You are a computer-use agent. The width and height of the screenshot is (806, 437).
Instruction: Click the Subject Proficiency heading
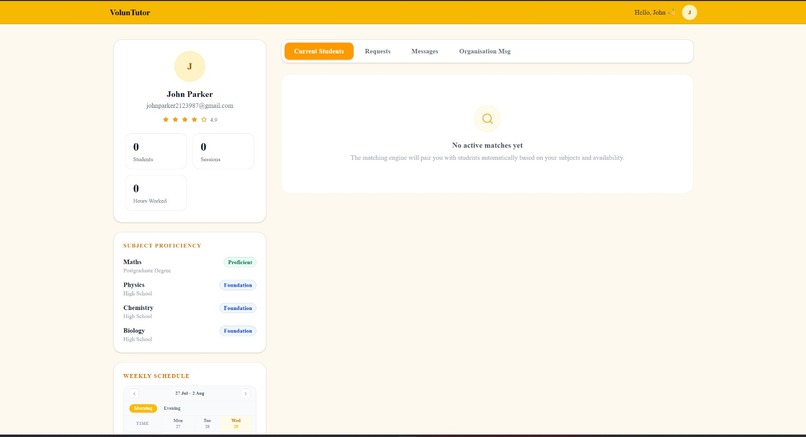[162, 246]
